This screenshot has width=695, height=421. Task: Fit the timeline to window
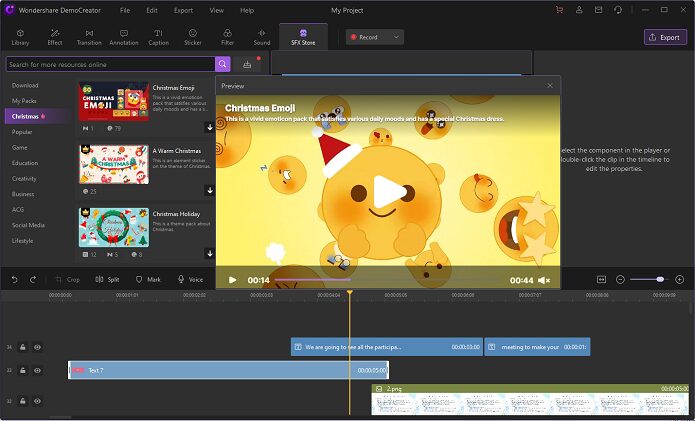[601, 279]
